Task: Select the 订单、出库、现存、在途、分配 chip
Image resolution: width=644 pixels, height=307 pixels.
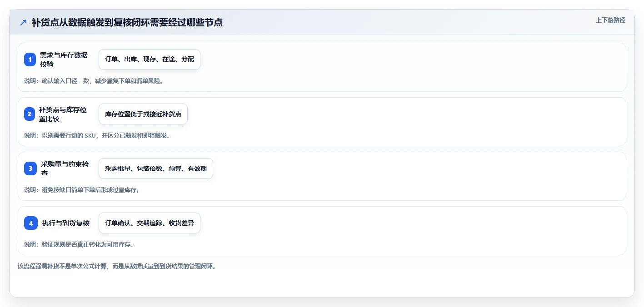Action: (150, 59)
